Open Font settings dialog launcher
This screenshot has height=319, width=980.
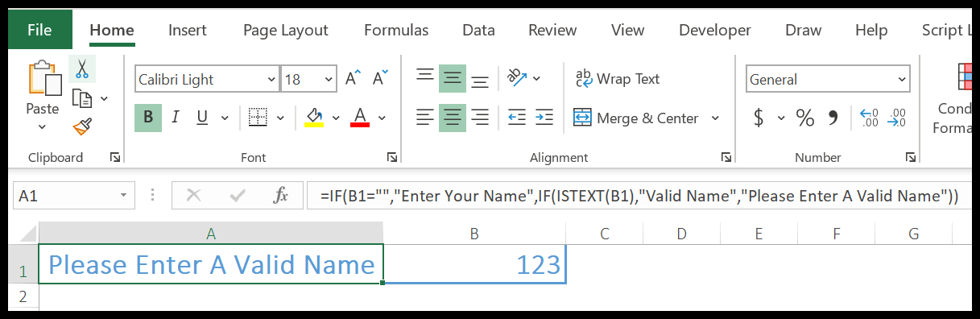[x=392, y=157]
